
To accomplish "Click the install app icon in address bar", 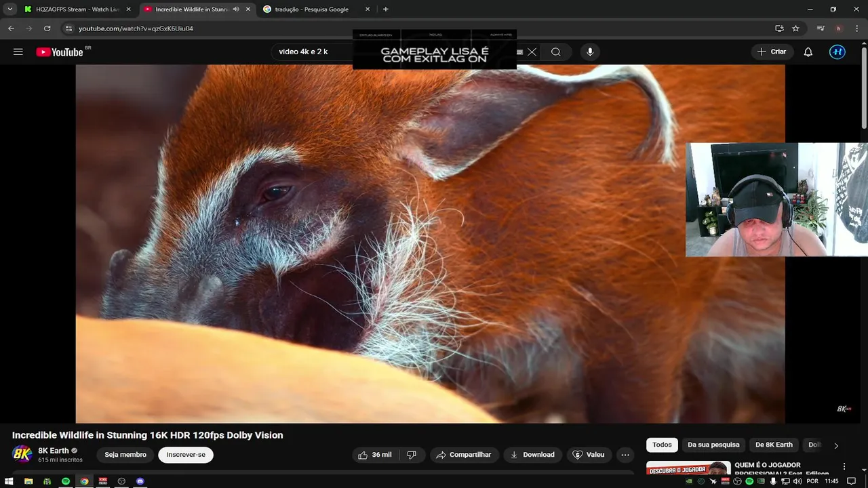I will [x=779, y=28].
